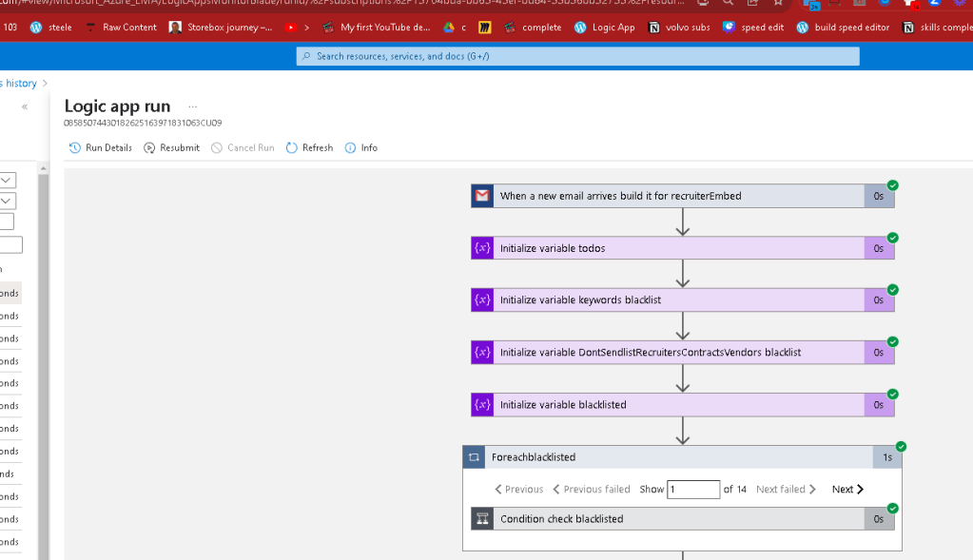
Task: Open the second dropdown in left filter pane
Action: point(8,201)
